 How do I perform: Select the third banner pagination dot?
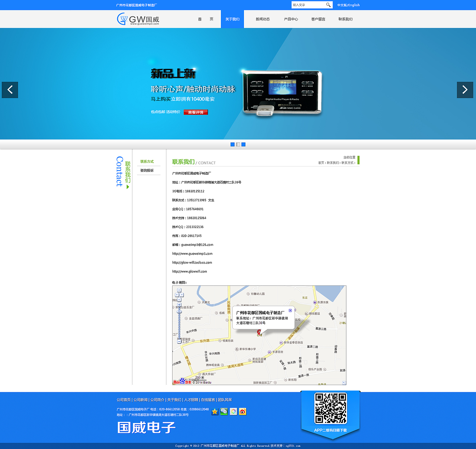(244, 145)
